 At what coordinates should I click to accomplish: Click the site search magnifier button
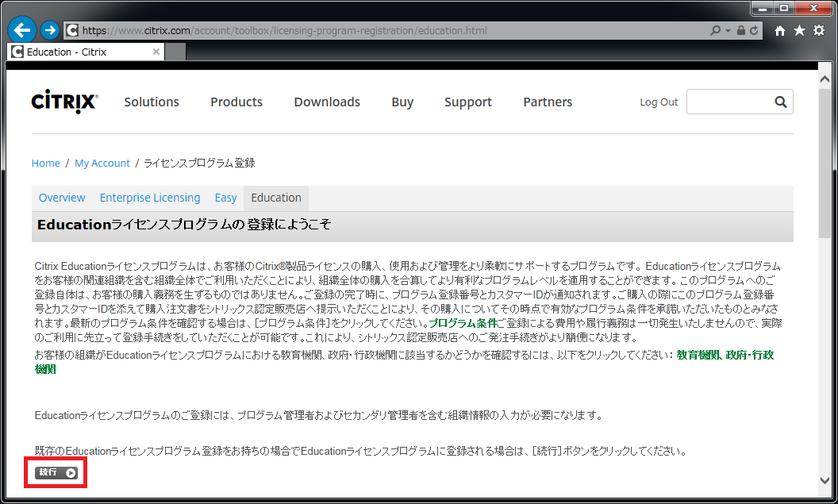point(780,102)
